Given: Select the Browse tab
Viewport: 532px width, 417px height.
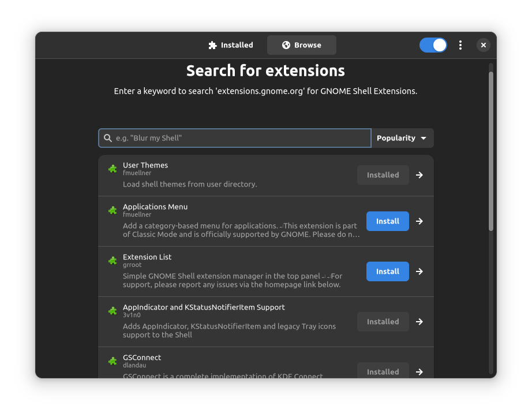Looking at the screenshot, I should coord(301,44).
